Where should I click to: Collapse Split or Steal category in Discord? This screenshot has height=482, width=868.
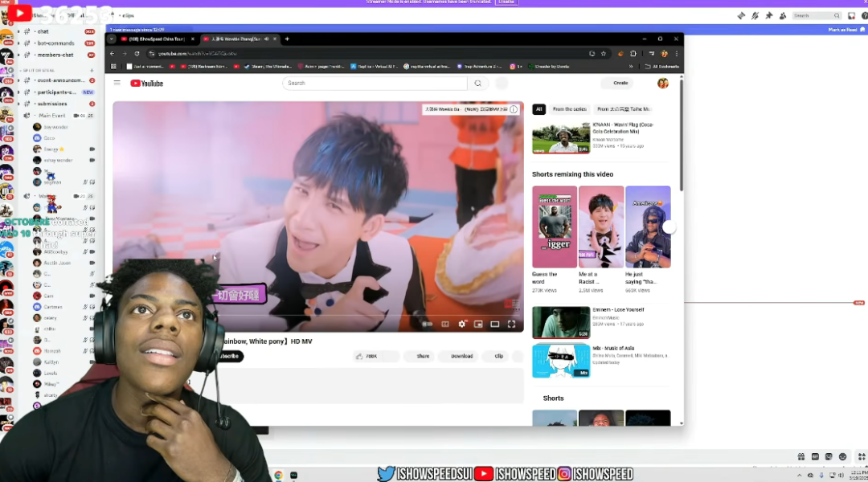click(x=39, y=70)
